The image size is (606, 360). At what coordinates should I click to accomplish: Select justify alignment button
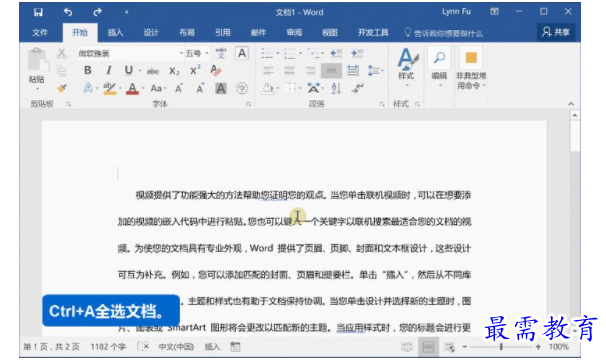[x=331, y=71]
